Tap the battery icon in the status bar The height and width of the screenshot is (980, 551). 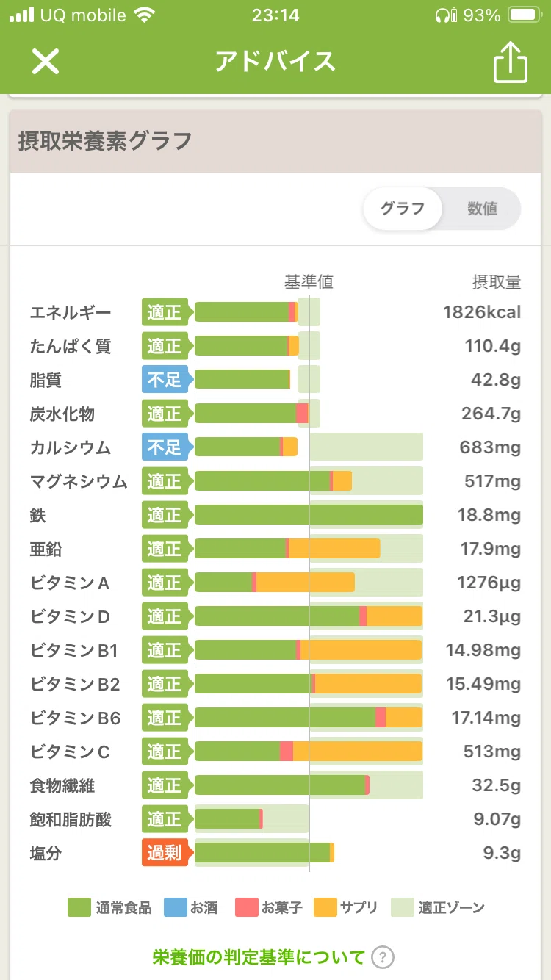(x=525, y=15)
